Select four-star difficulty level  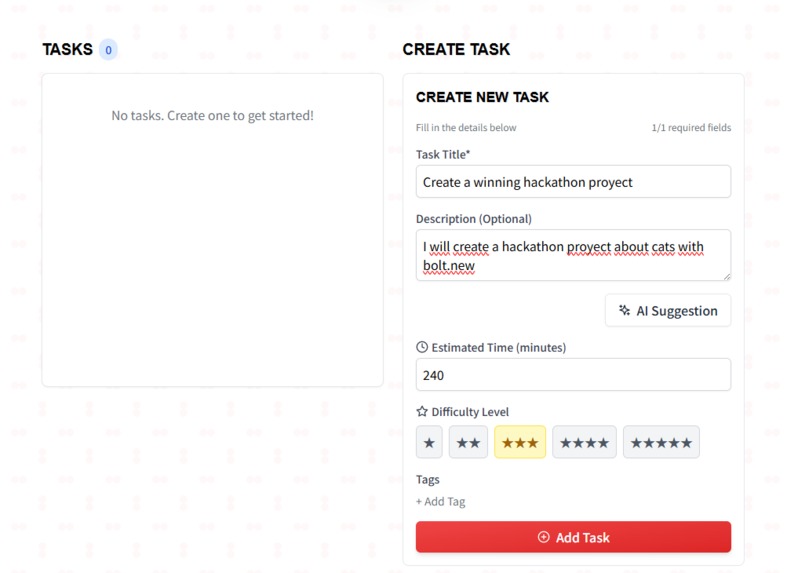tap(584, 442)
